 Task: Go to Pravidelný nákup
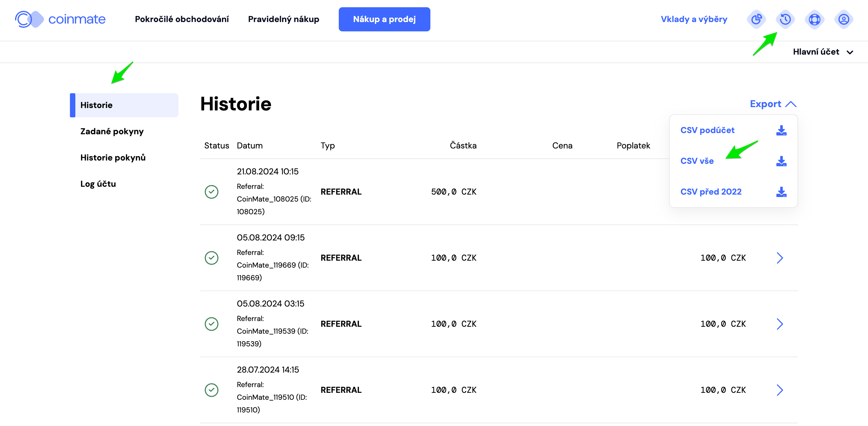click(x=284, y=19)
